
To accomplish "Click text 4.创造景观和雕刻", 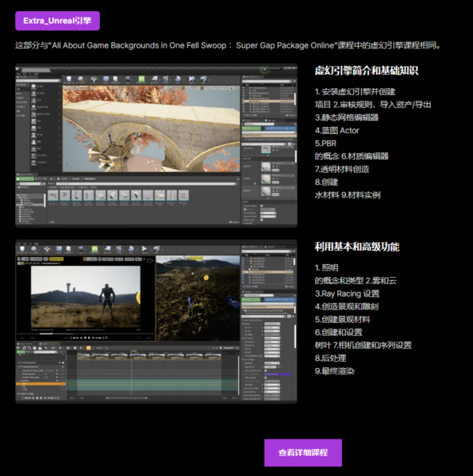I will pos(347,306).
